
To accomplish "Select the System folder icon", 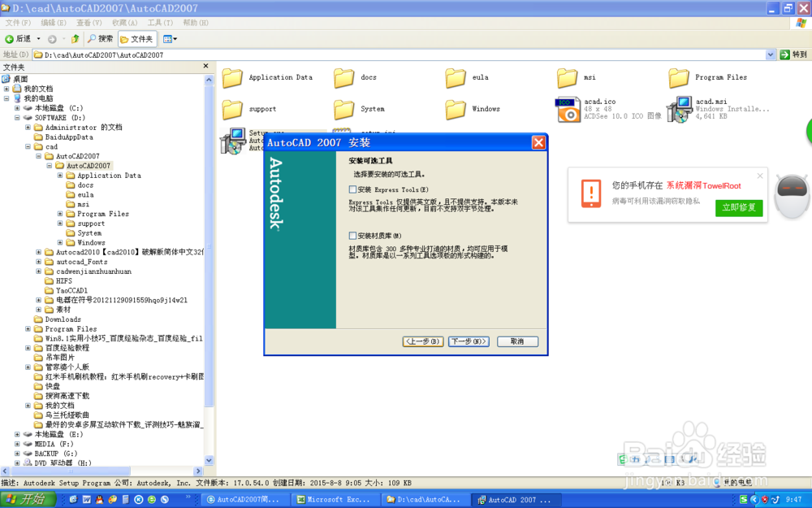I will (343, 110).
